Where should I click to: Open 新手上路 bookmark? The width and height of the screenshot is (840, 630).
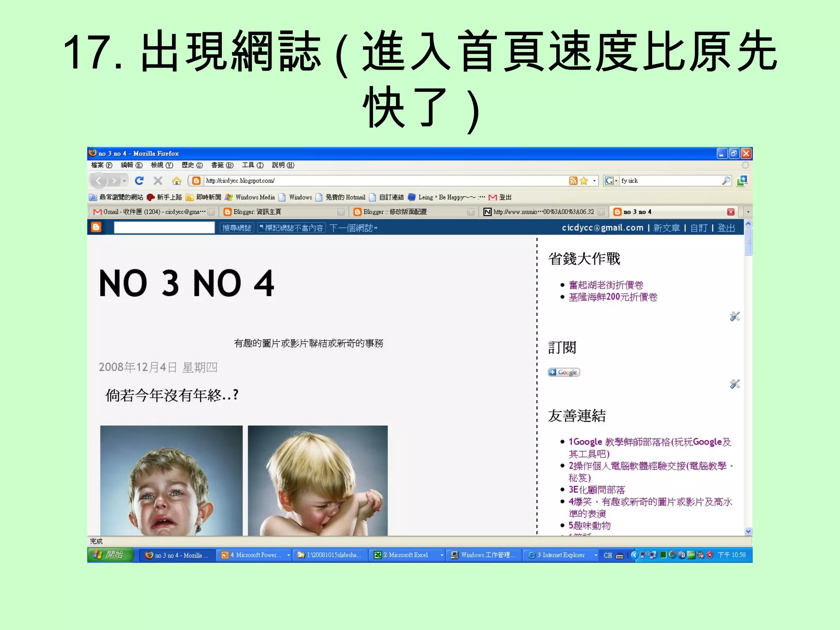[x=164, y=197]
